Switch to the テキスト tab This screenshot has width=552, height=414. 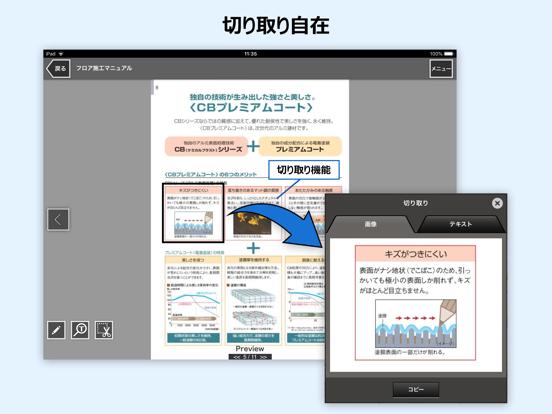coord(460,224)
